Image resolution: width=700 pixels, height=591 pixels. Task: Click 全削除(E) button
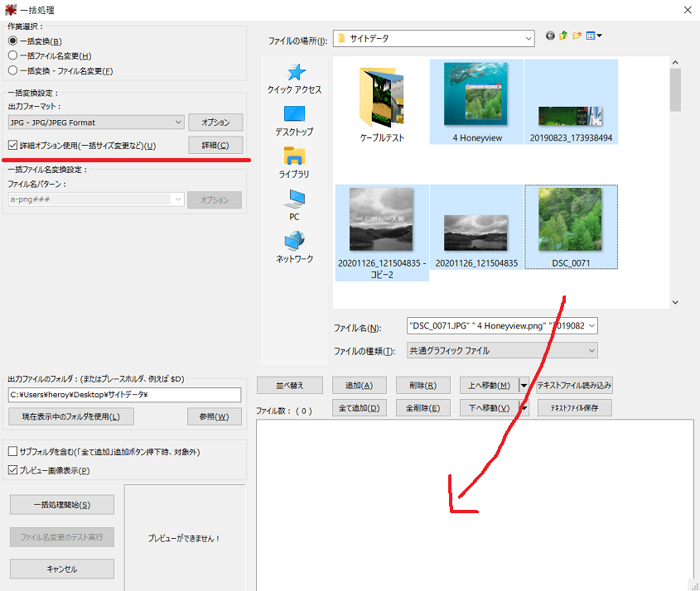(x=422, y=408)
